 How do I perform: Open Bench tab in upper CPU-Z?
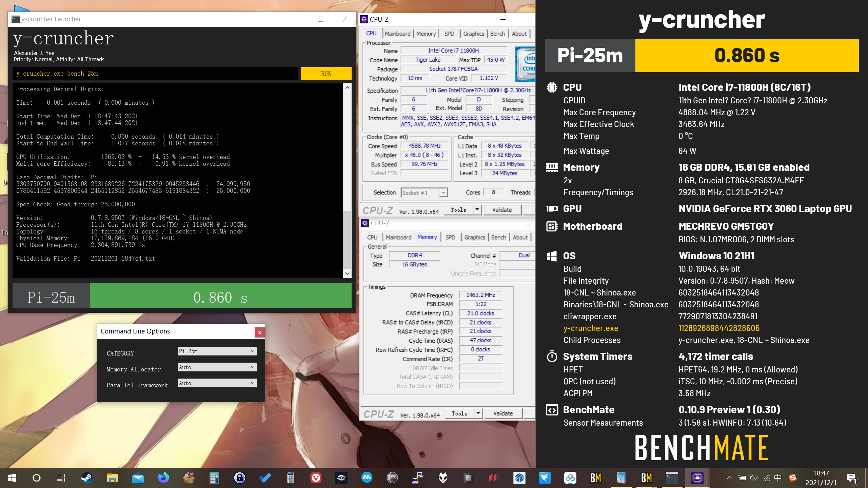click(x=497, y=34)
